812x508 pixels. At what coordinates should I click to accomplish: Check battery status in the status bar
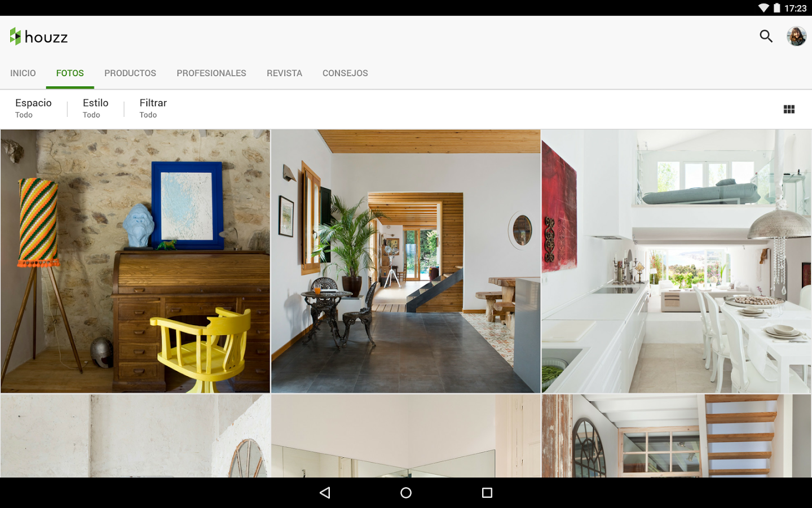(x=778, y=8)
